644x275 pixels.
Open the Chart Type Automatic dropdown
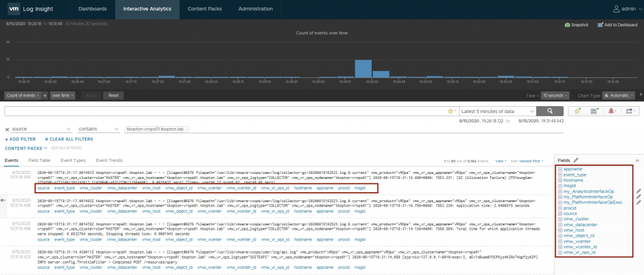click(619, 95)
